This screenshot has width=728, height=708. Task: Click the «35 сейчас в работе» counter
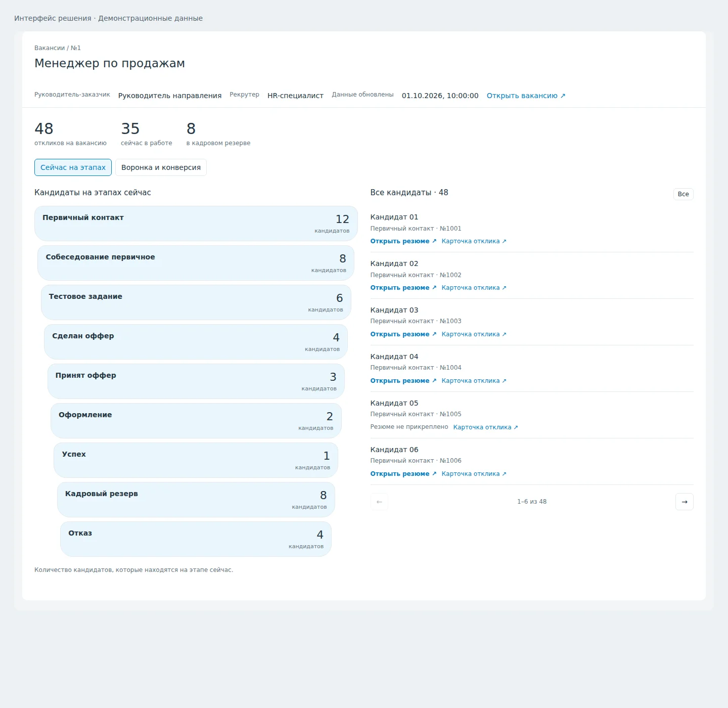click(x=147, y=134)
